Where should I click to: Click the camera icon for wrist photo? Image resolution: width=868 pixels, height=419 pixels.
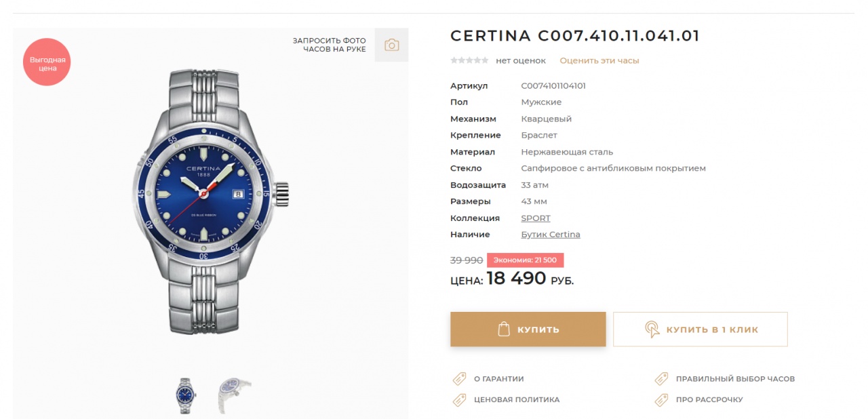[x=391, y=45]
